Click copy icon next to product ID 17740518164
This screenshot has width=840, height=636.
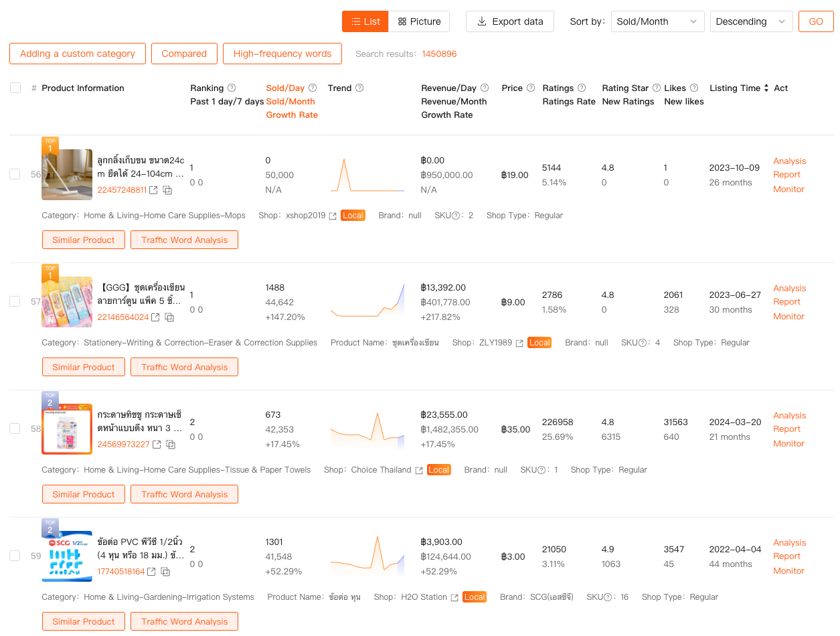pos(165,571)
